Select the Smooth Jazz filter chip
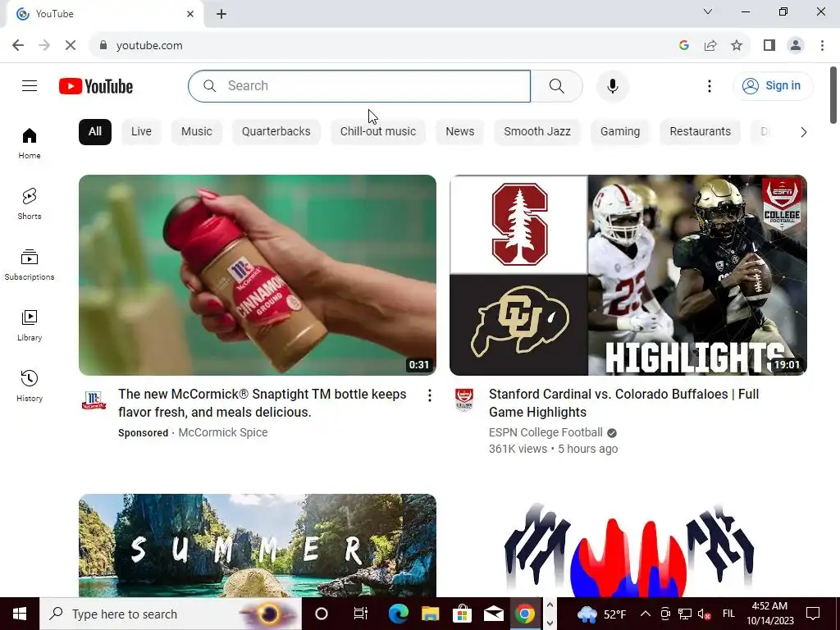The image size is (840, 630). pos(536,132)
